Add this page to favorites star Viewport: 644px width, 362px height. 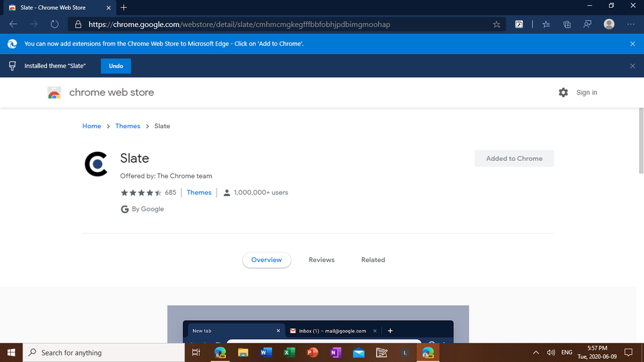[496, 24]
